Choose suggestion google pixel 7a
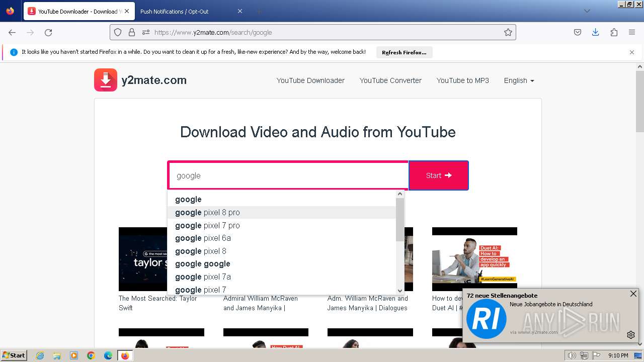Viewport: 644px width, 362px height. pyautogui.click(x=282, y=277)
